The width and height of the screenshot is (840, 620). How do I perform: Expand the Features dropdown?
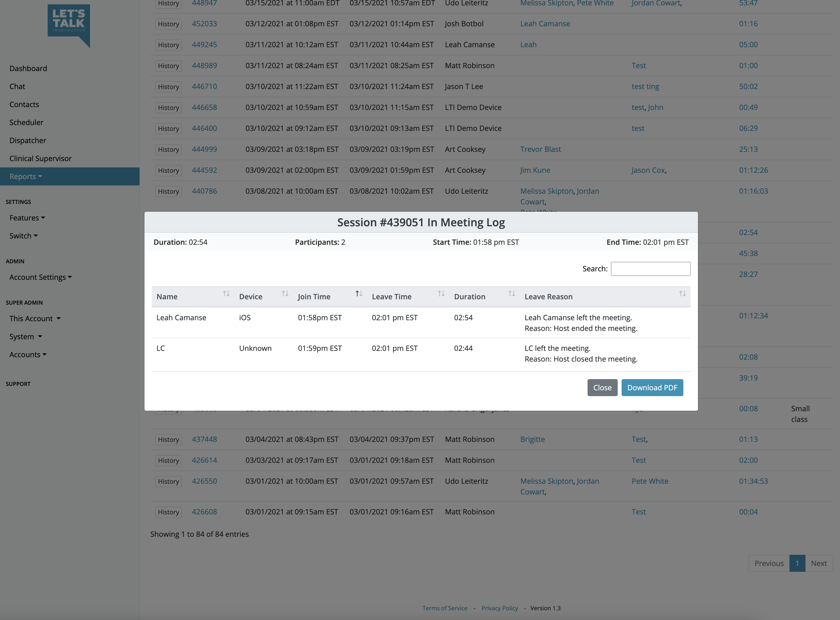point(27,218)
